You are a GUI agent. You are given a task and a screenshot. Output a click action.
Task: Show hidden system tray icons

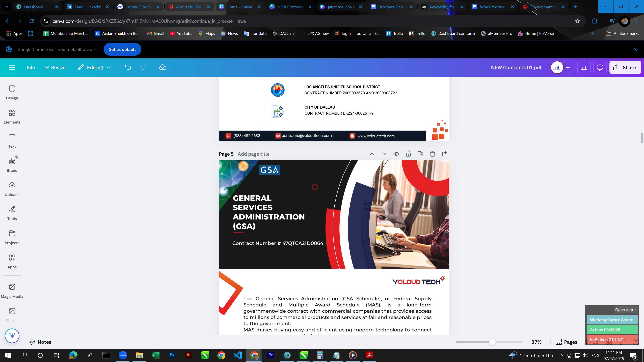561,355
